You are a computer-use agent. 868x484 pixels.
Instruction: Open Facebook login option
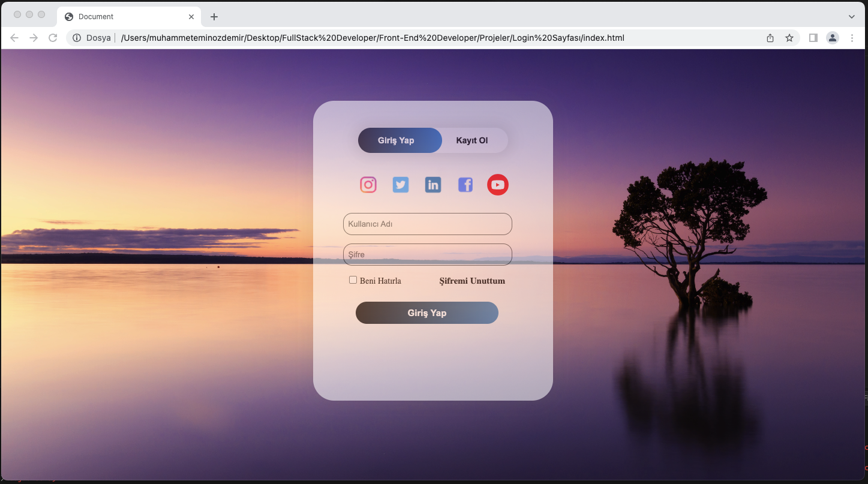465,184
